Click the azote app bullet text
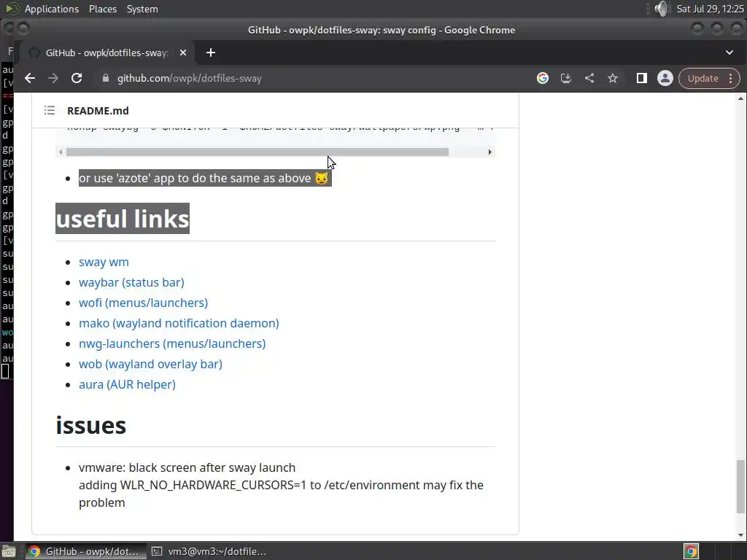This screenshot has height=560, width=747. (x=205, y=179)
